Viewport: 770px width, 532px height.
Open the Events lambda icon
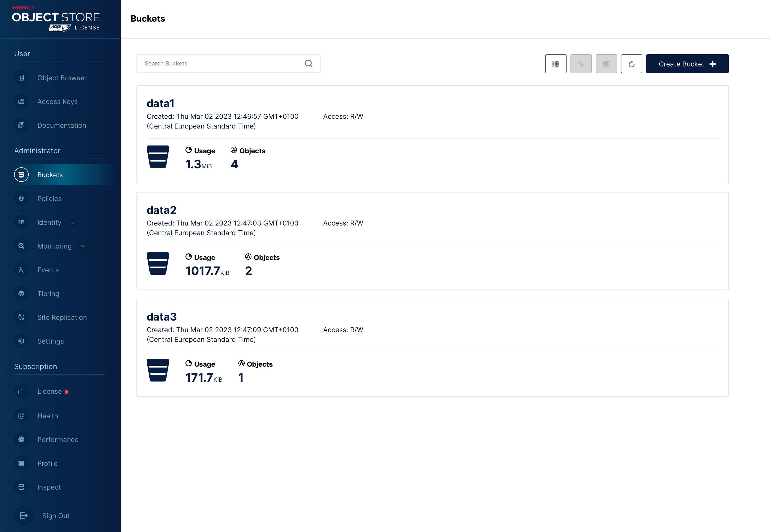21,270
